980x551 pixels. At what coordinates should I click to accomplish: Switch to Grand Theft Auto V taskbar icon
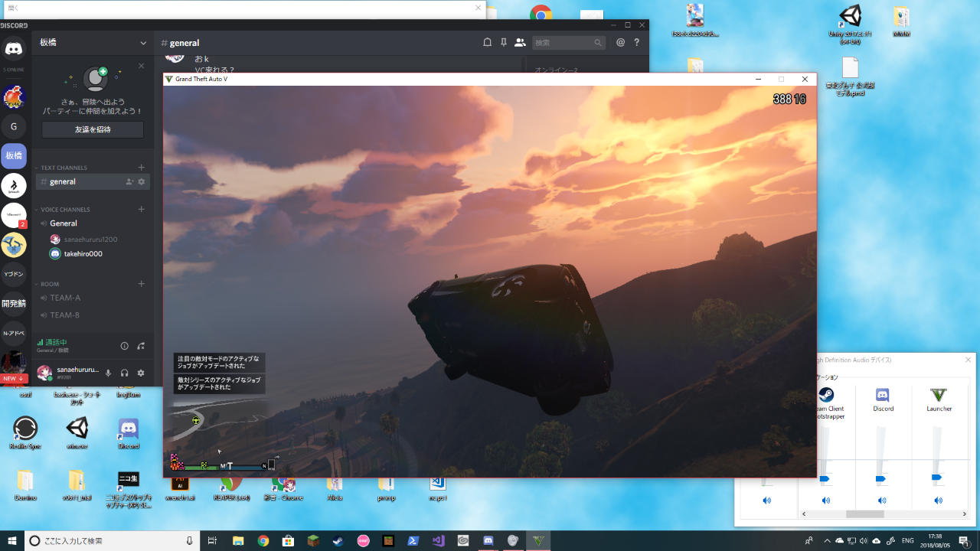point(540,541)
